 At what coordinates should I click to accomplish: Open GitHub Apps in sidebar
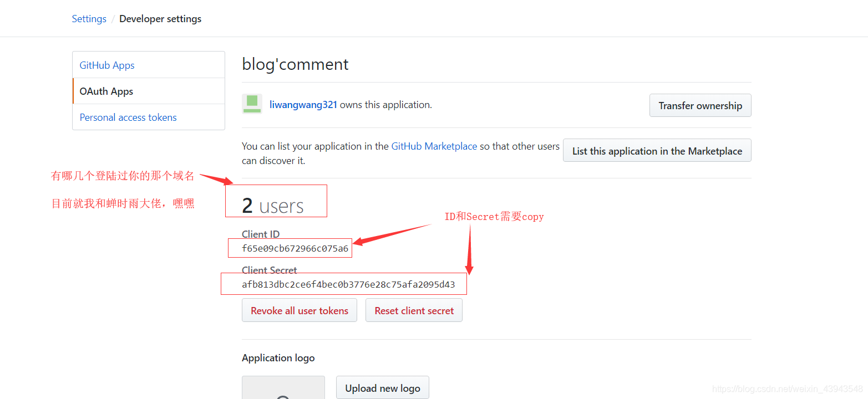[149, 65]
